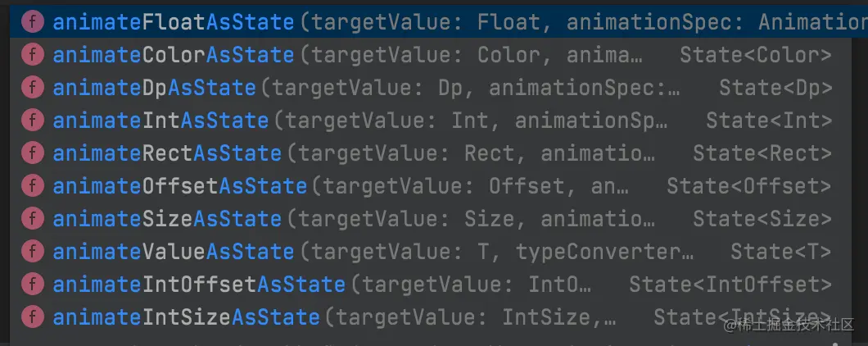
Task: Click the function icon beside animateColorAsState
Action: [x=33, y=55]
